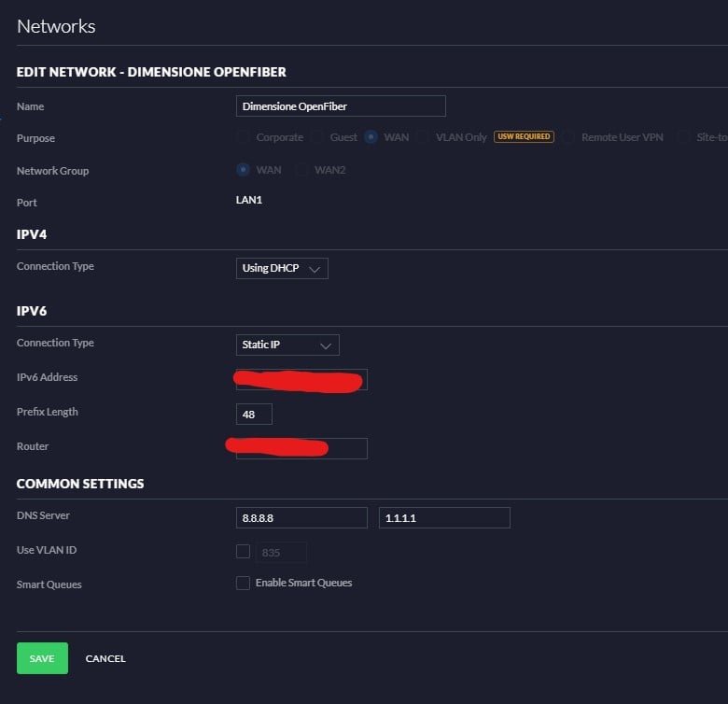This screenshot has width=728, height=704.
Task: Click the VLAN ID field showing 835
Action: [281, 553]
